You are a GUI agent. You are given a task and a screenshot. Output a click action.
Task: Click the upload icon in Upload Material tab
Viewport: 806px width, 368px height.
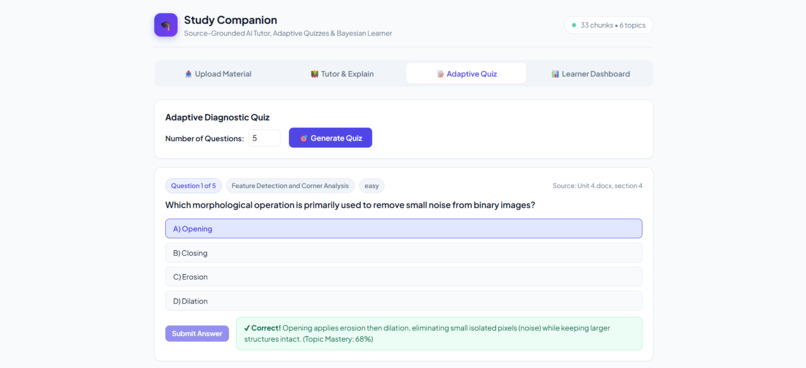pos(188,74)
